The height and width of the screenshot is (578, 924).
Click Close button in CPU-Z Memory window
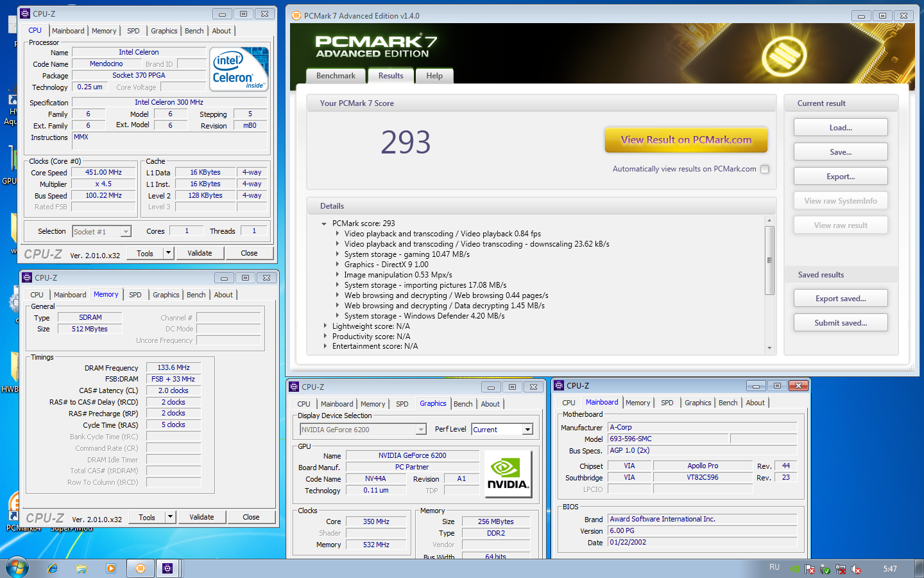coord(251,517)
